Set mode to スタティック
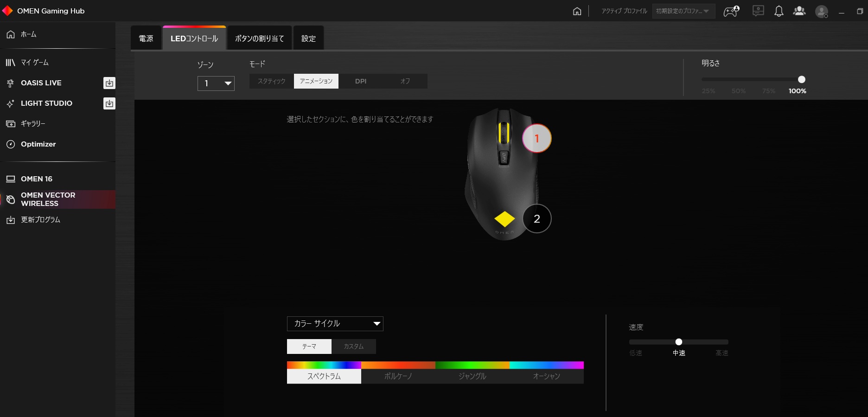 272,81
